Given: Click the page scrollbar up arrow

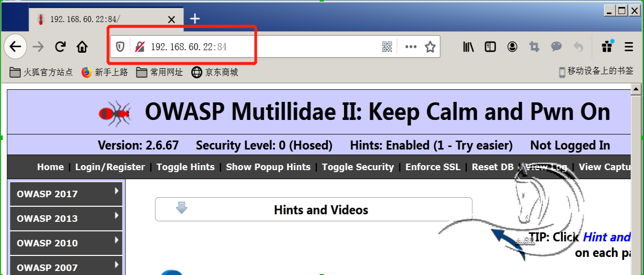Looking at the screenshot, I should (x=636, y=90).
